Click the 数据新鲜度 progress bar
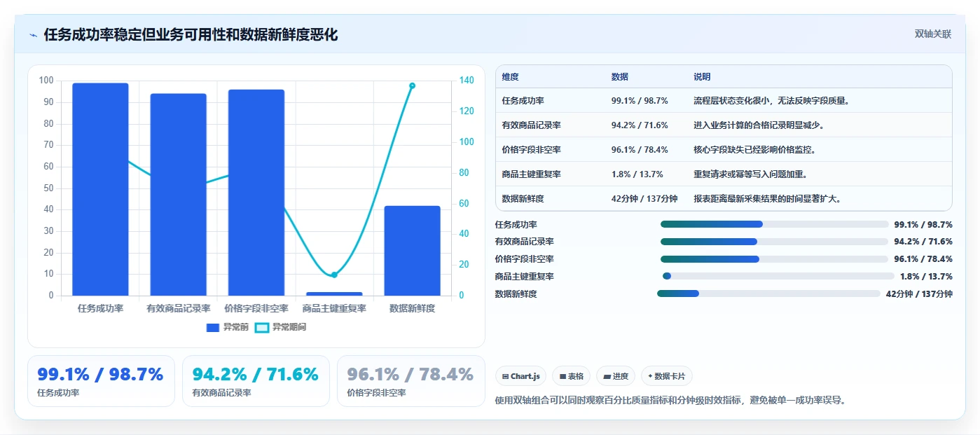980x435 pixels. coord(768,294)
